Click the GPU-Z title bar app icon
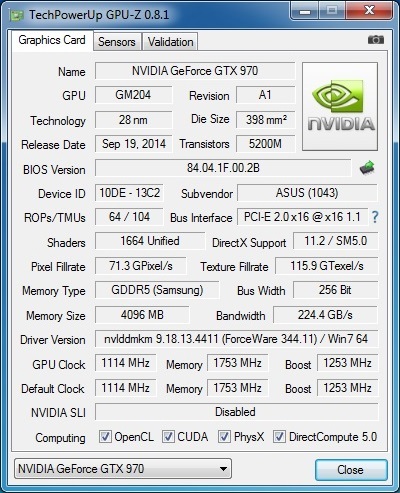The width and height of the screenshot is (400, 493). 17,15
